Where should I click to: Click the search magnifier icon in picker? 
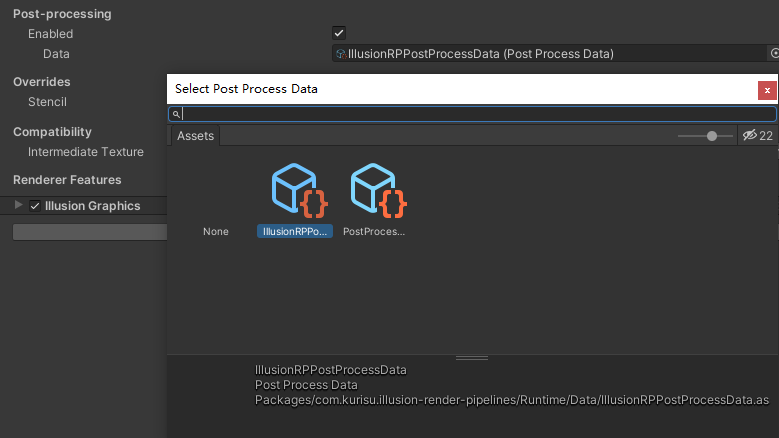177,115
